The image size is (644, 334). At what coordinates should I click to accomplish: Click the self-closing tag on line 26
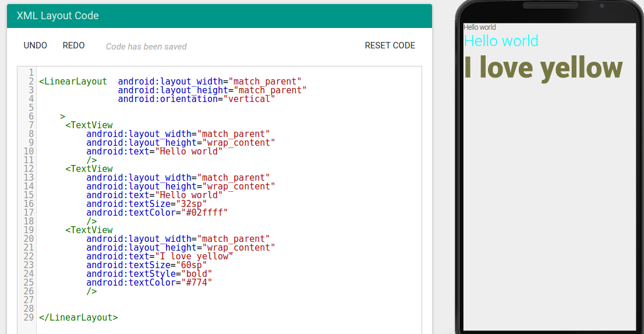tap(91, 291)
